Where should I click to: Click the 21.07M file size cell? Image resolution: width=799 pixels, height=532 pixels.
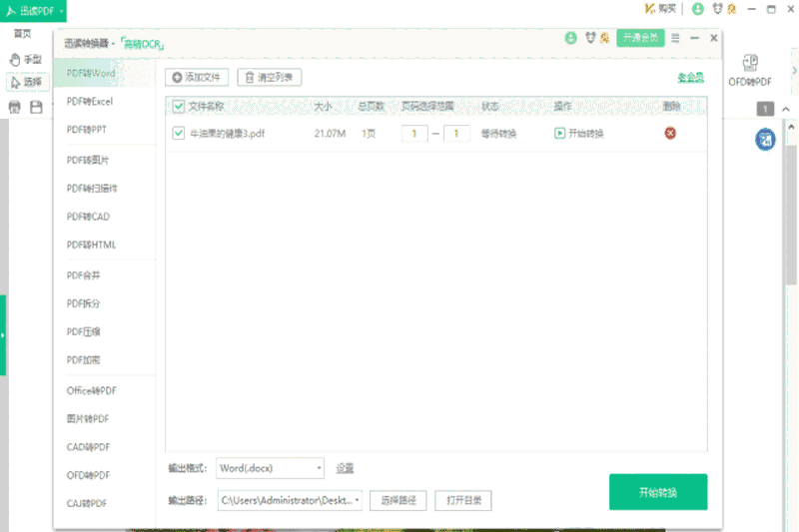tap(330, 134)
